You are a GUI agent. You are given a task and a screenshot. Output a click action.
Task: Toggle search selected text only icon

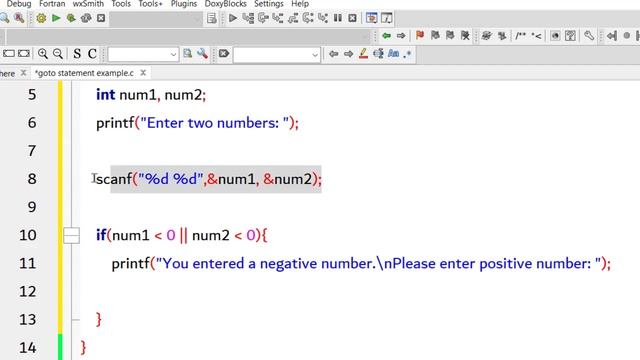click(378, 54)
